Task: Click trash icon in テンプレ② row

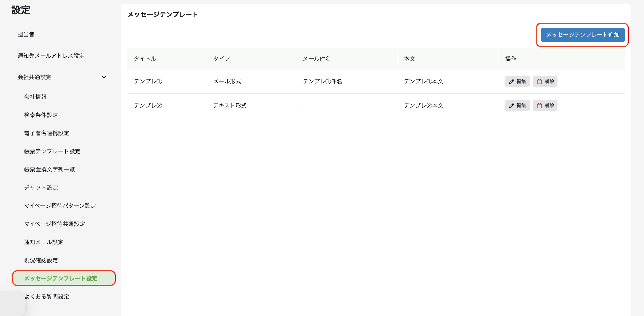Action: 539,106
